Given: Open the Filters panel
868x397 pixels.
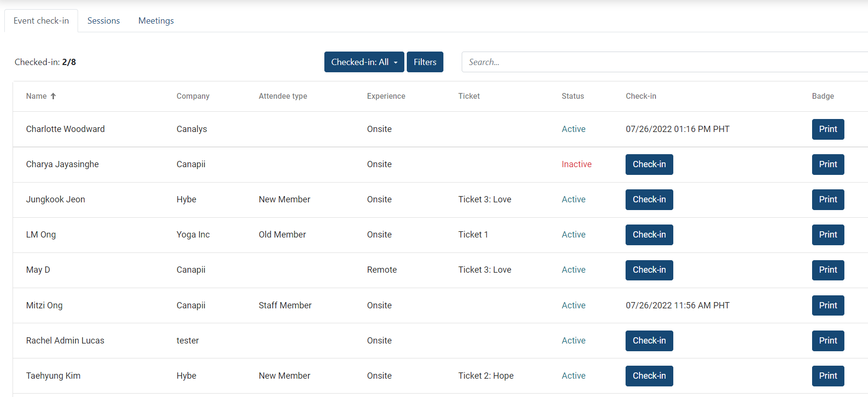Looking at the screenshot, I should pos(425,62).
